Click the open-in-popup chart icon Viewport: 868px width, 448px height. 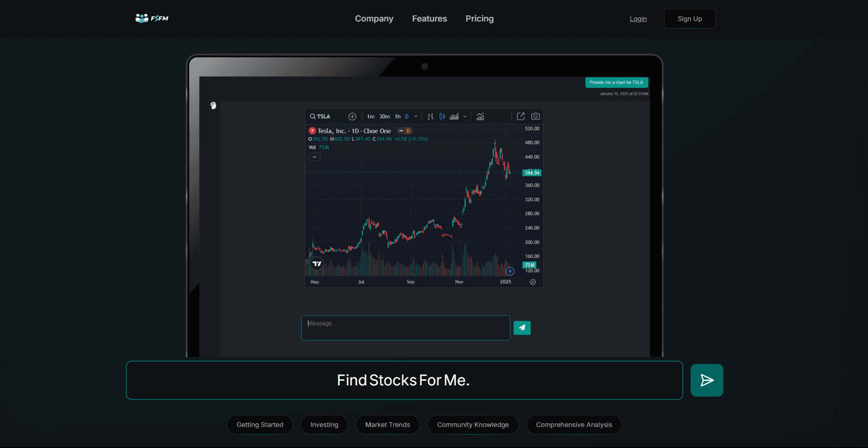pos(521,116)
